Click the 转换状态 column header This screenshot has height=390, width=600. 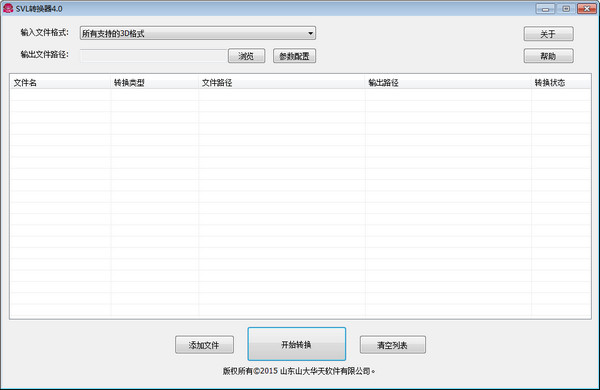click(x=561, y=83)
